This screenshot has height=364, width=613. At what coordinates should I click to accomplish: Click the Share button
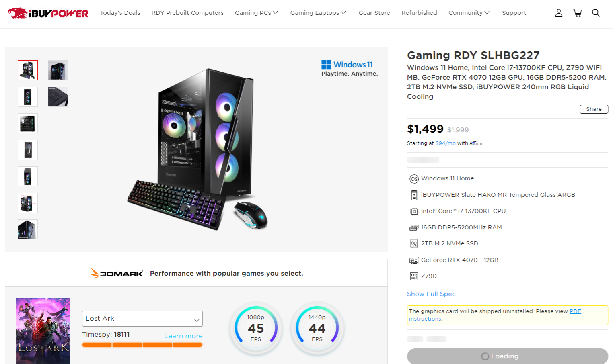pos(594,109)
